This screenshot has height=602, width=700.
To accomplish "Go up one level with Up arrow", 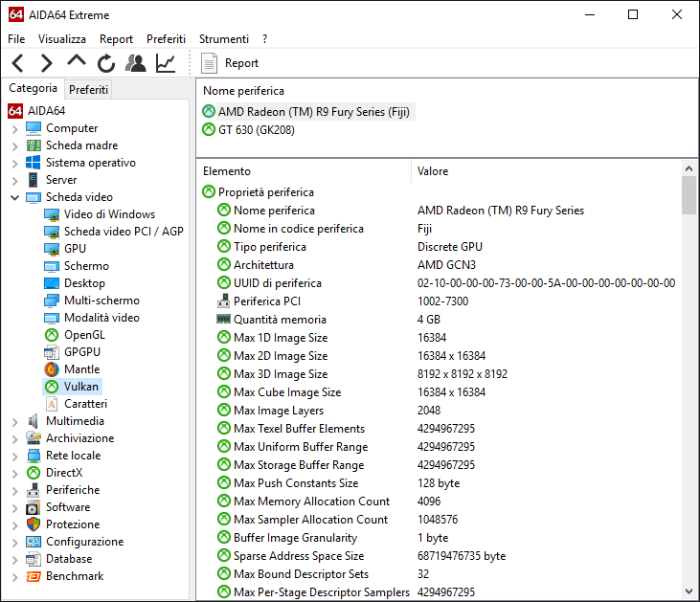I will [x=77, y=61].
